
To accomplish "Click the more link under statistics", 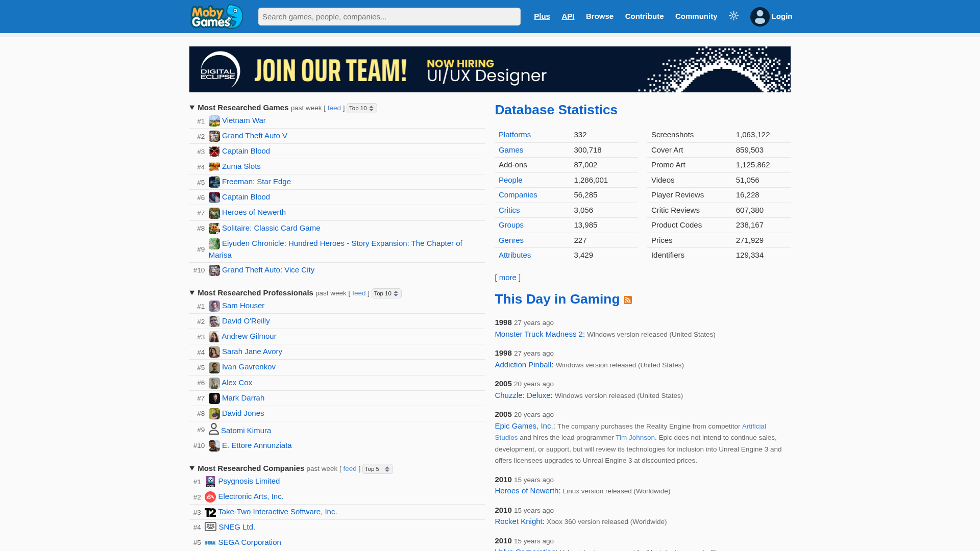I will [x=507, y=278].
